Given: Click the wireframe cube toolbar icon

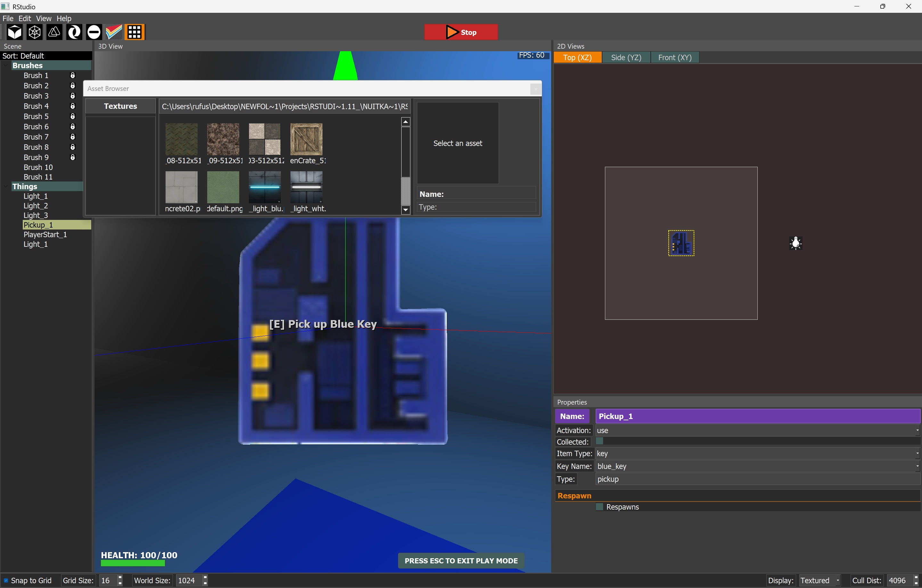Looking at the screenshot, I should tap(35, 32).
